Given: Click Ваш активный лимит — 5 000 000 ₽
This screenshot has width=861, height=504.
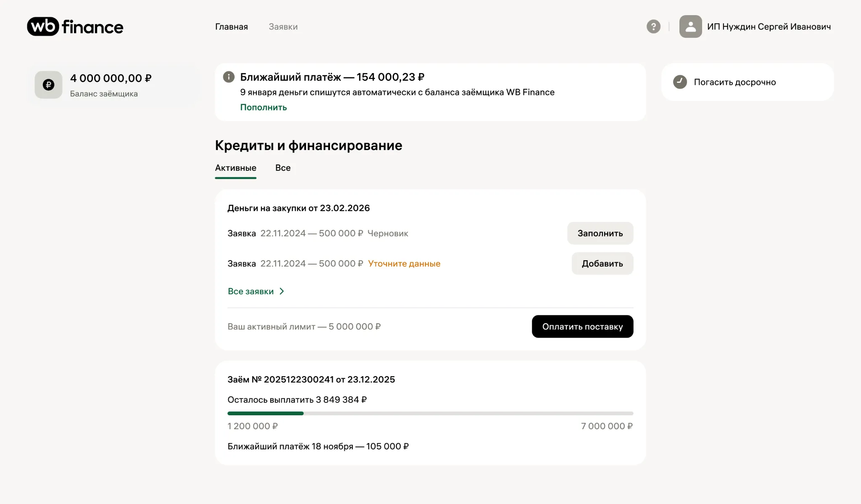Looking at the screenshot, I should [304, 327].
